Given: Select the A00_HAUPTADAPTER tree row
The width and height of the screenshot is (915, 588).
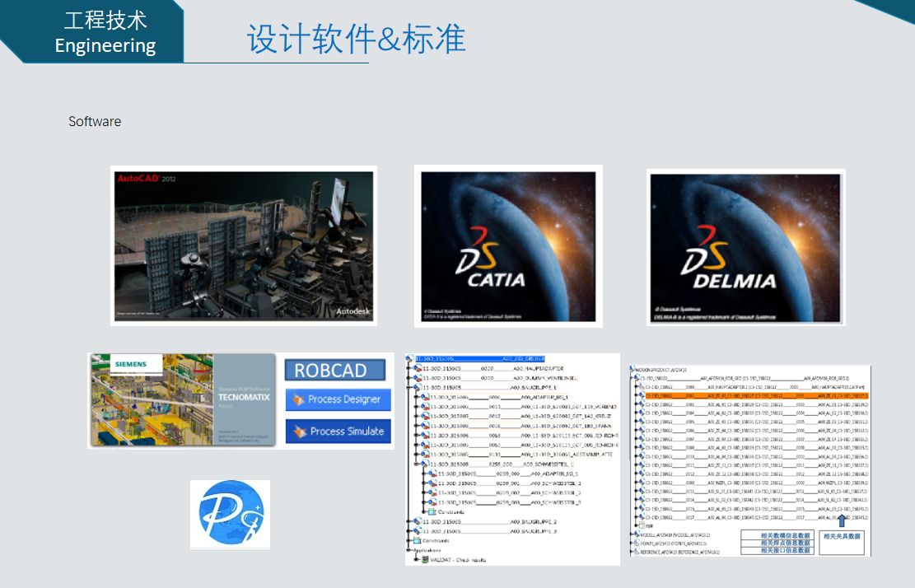Looking at the screenshot, I should pos(493,368).
